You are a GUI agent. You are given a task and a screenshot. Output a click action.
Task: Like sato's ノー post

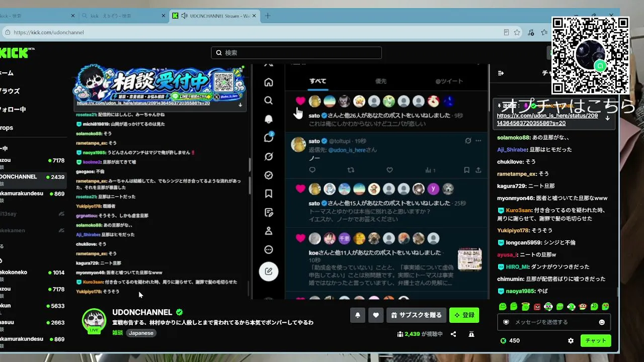click(x=389, y=170)
